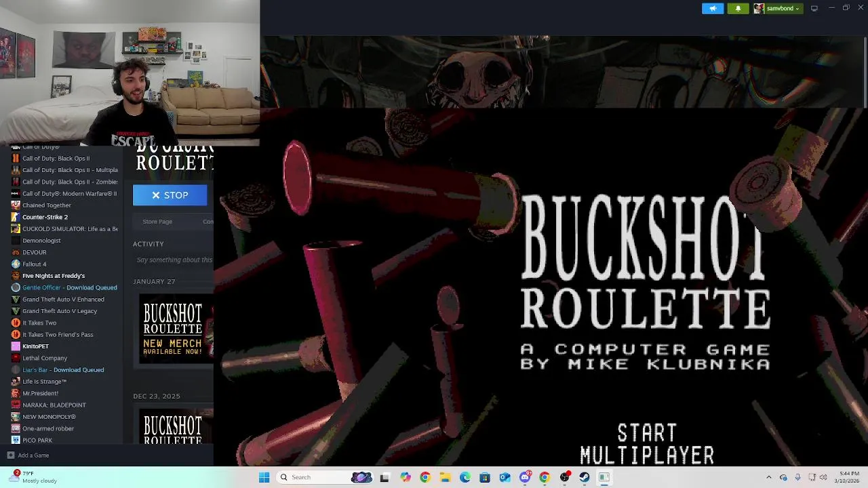Click Steam Big Picture mode monitor icon
The height and width of the screenshot is (488, 868).
tap(814, 8)
